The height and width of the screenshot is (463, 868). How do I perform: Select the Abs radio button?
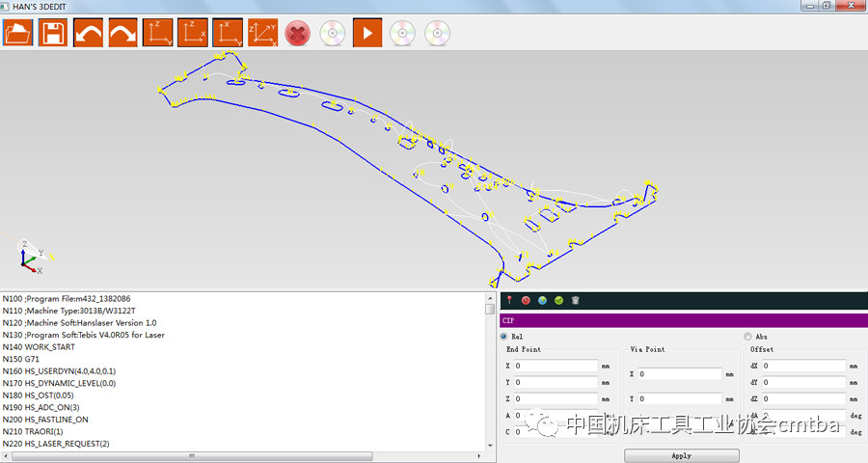747,336
